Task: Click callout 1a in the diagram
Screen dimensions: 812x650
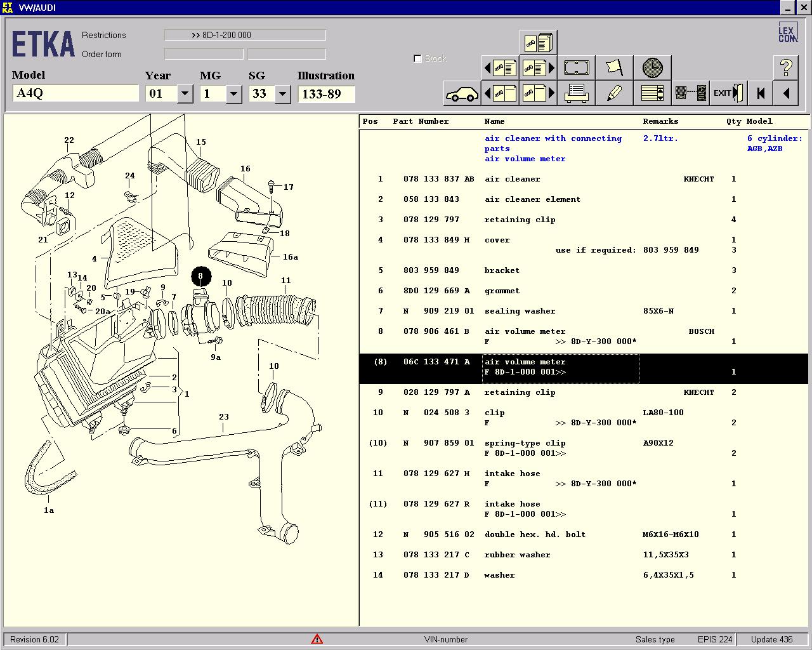Action: 49,510
